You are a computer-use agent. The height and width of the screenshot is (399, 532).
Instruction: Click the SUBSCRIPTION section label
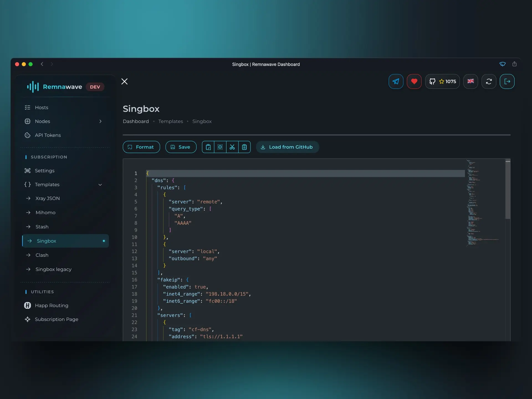(49, 157)
